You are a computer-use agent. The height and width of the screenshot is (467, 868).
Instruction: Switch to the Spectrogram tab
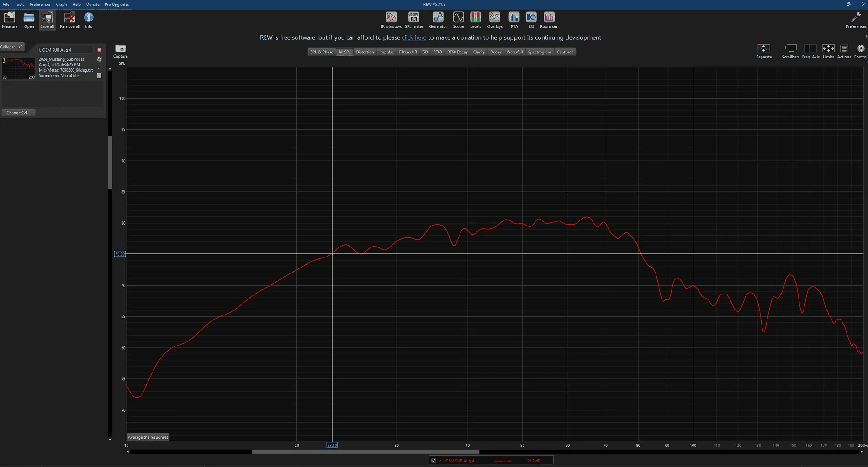pyautogui.click(x=540, y=52)
